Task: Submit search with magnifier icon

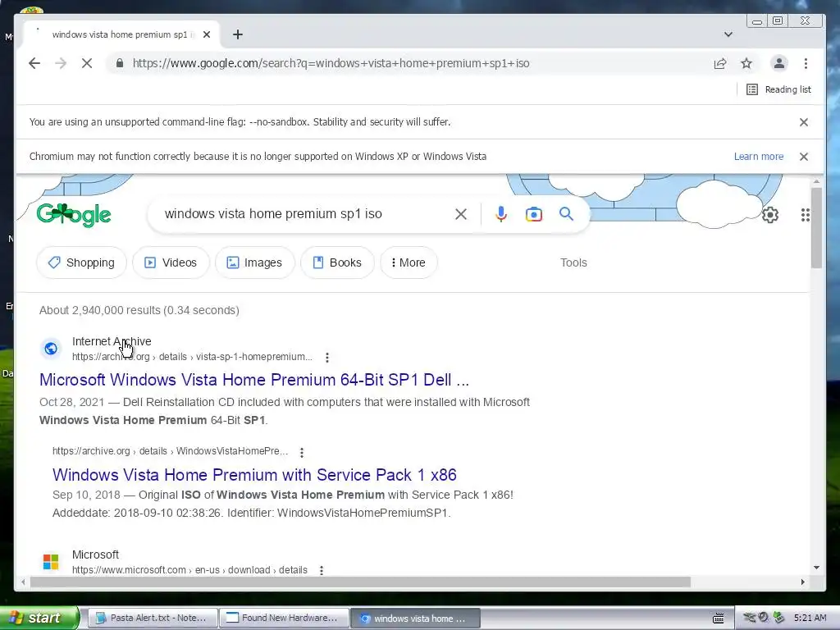Action: 566,214
